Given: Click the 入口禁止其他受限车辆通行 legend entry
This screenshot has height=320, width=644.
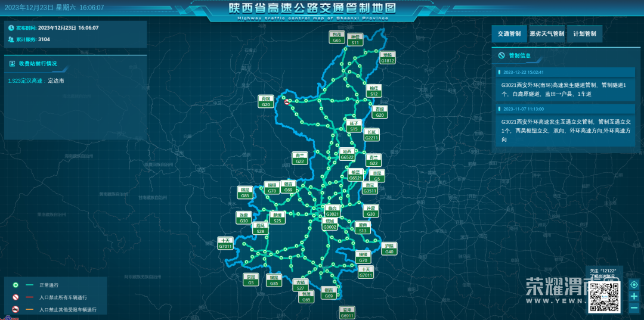Looking at the screenshot, I should [x=68, y=310].
